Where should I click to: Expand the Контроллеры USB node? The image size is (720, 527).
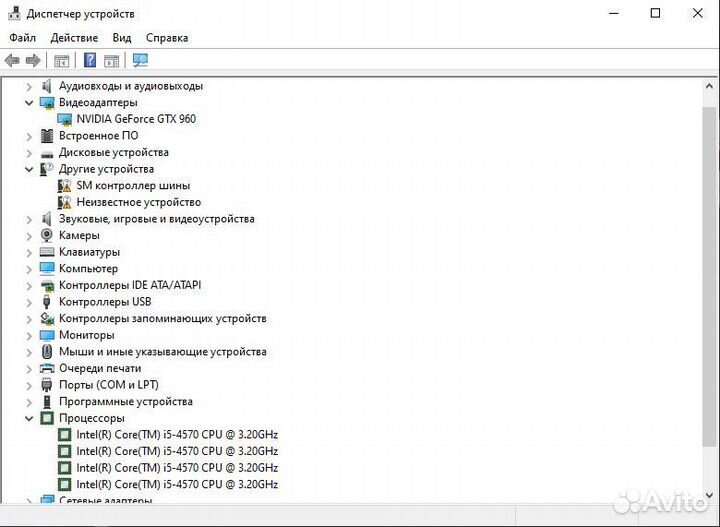tap(29, 302)
